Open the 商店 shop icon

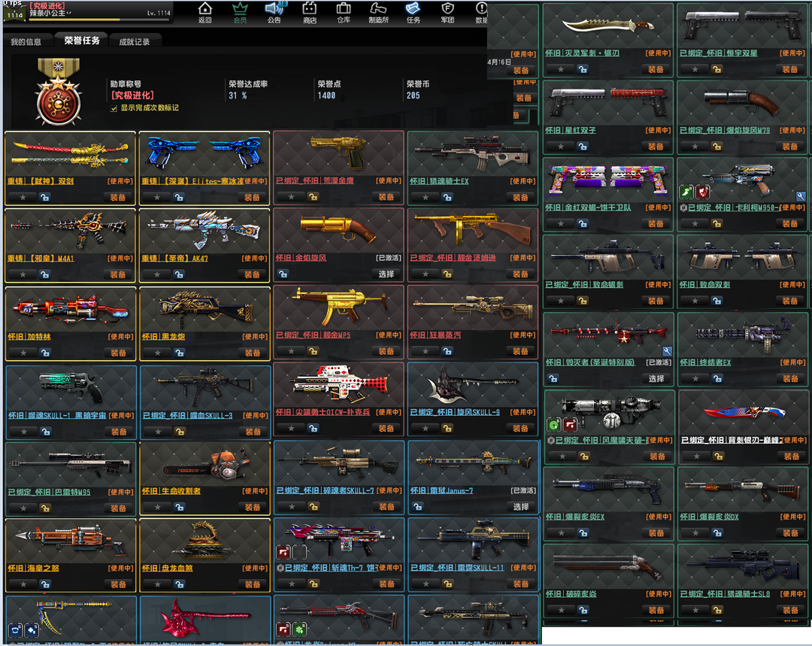pos(309,9)
